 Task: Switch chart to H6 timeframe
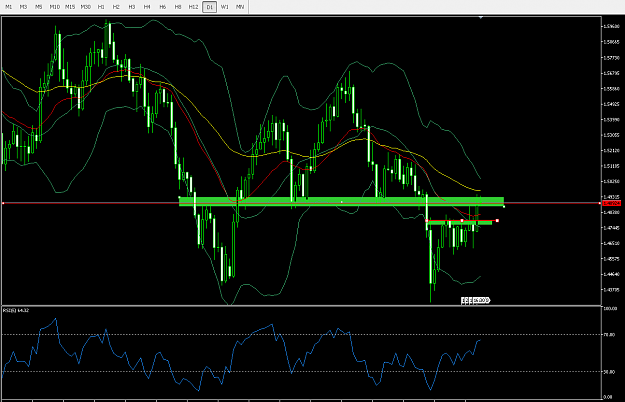coord(163,7)
